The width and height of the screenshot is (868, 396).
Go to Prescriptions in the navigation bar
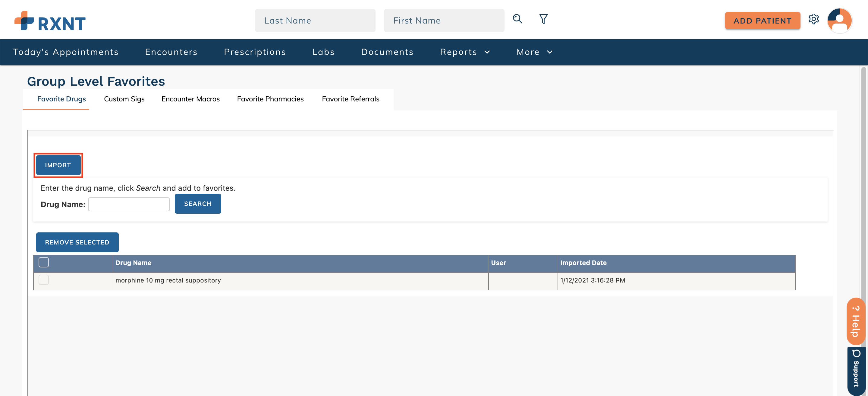coord(255,52)
